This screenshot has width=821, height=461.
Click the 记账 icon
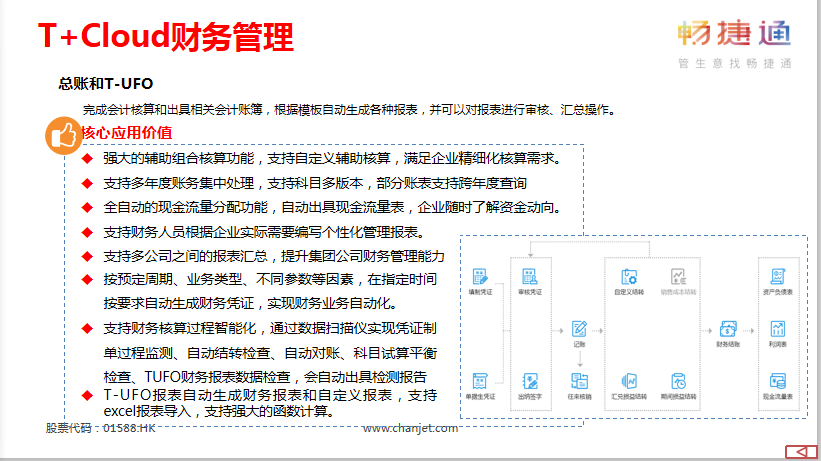(x=580, y=328)
